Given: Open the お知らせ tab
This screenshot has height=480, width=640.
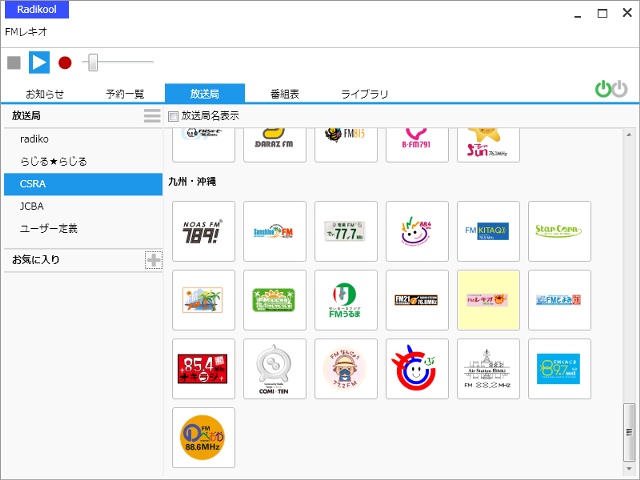Looking at the screenshot, I should click(45, 94).
